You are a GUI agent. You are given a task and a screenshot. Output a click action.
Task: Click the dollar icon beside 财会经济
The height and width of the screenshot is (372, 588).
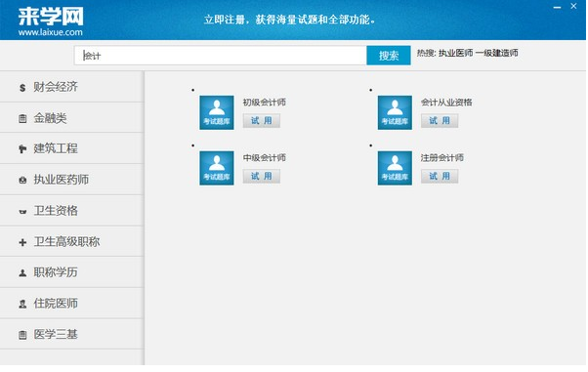(22, 87)
